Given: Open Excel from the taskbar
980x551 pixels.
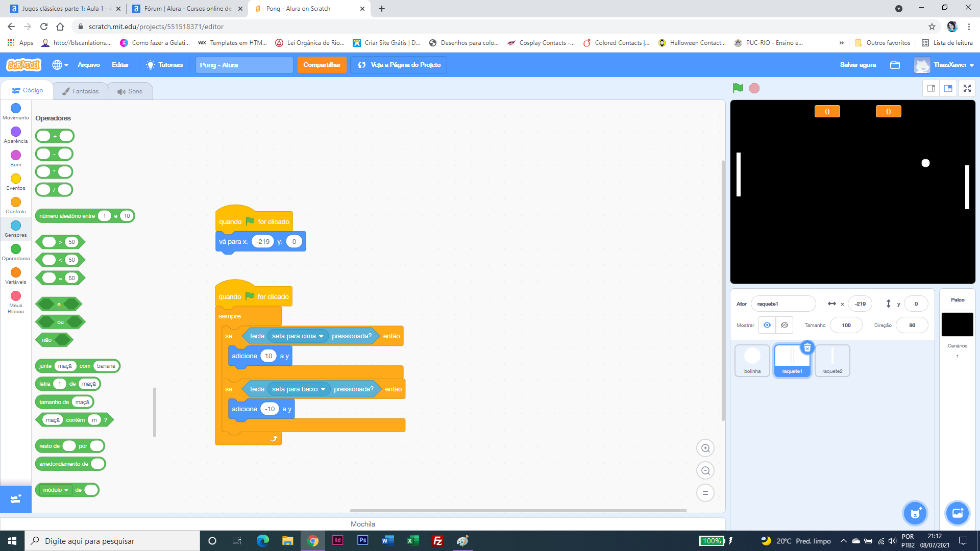Looking at the screenshot, I should click(412, 540).
